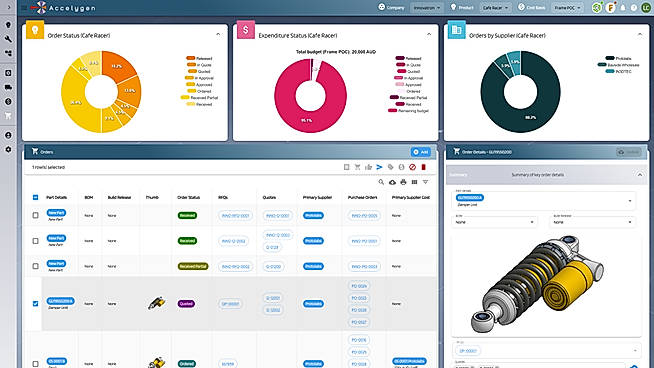
Task: Sort by the Purchase Orders column header
Action: pos(362,197)
